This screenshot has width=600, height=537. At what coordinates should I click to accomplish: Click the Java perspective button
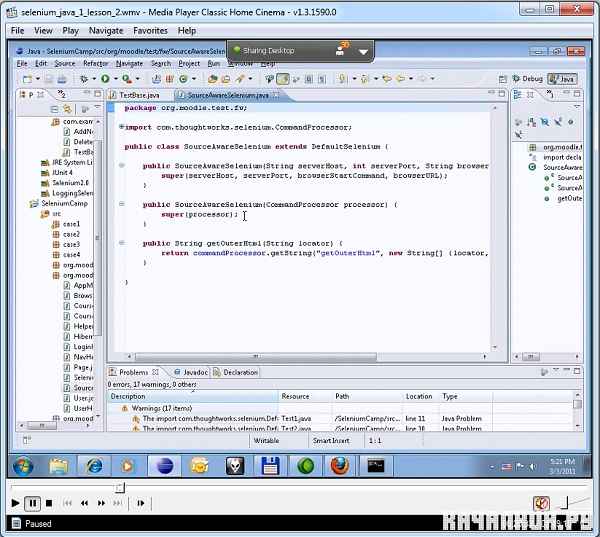562,79
